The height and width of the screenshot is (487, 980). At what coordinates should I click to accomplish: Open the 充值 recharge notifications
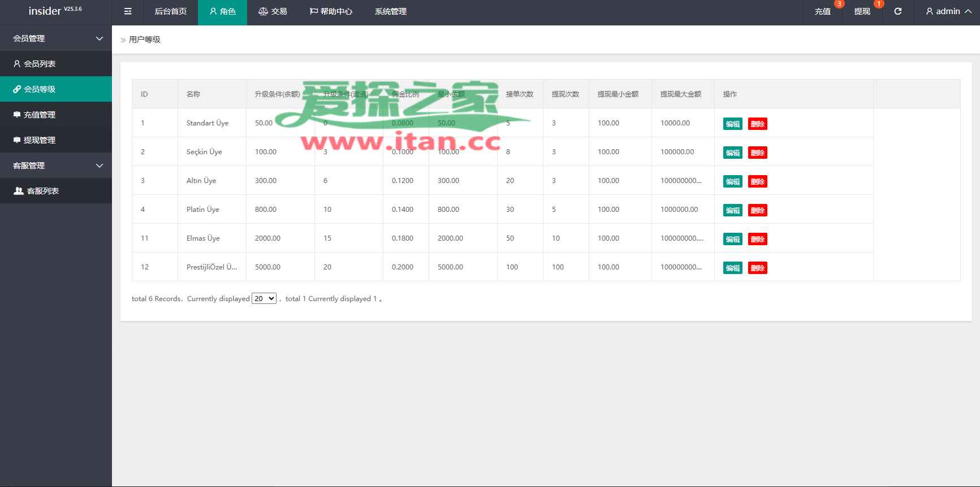coord(822,12)
